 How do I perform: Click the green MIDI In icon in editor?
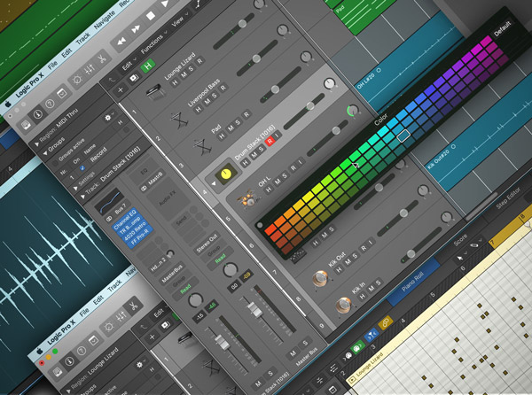(357, 347)
